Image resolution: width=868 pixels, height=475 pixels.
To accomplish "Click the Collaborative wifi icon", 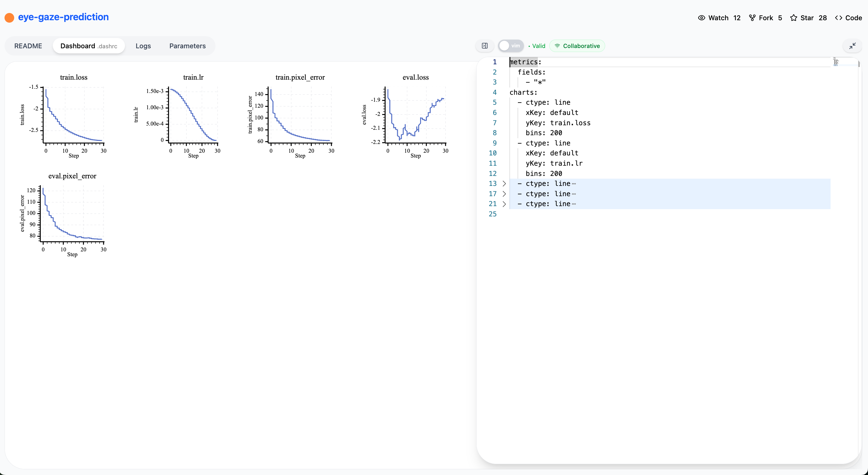I will 557,46.
